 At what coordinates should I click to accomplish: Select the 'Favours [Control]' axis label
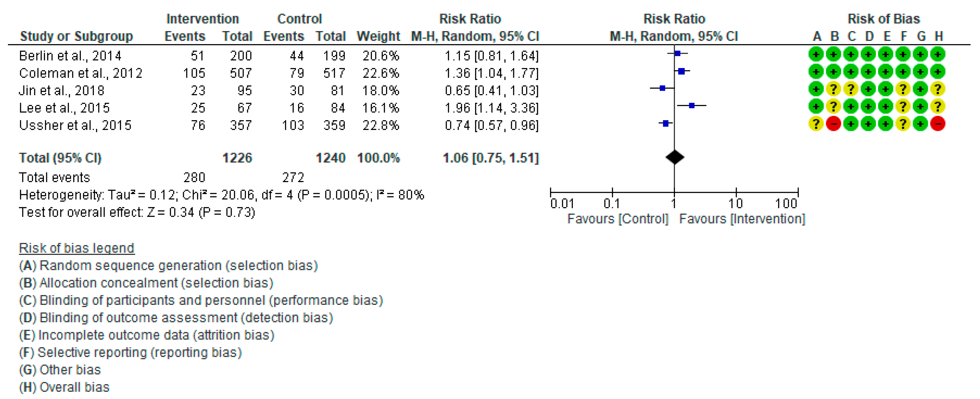coord(618,219)
